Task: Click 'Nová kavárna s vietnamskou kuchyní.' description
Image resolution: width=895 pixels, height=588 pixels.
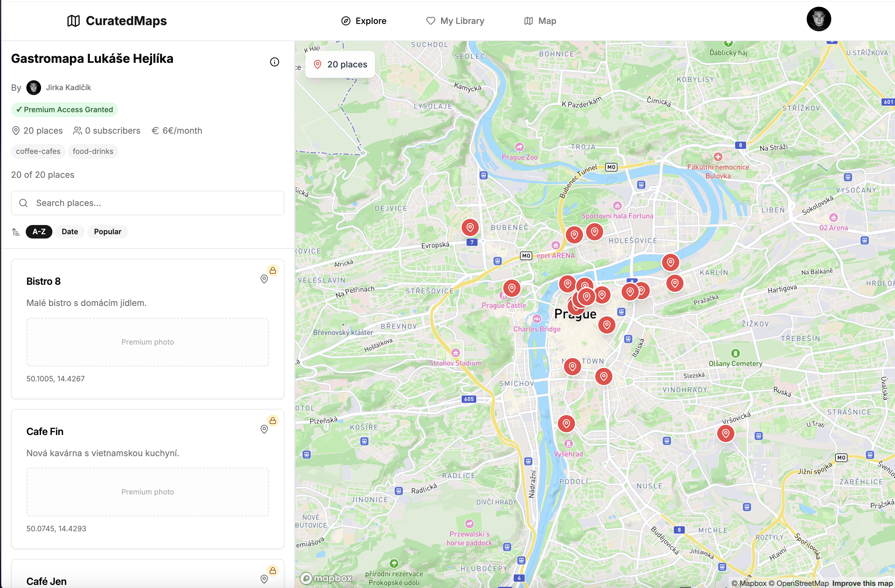Action: tap(103, 453)
